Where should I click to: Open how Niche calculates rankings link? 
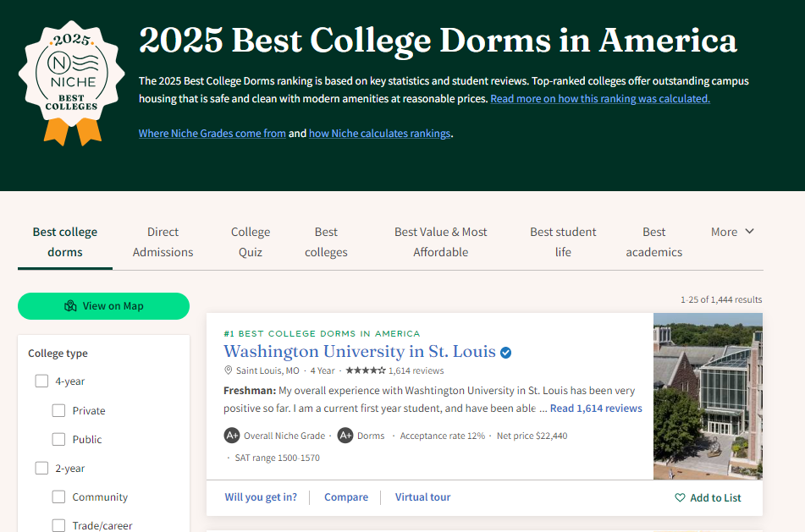click(x=379, y=134)
